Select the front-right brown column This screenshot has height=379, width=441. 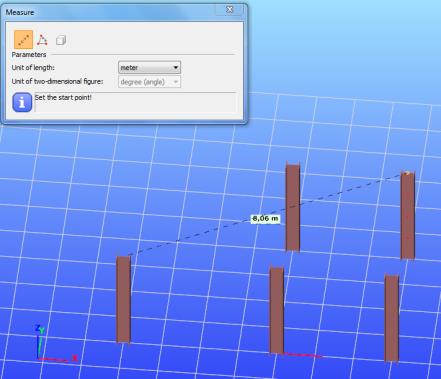(x=392, y=318)
